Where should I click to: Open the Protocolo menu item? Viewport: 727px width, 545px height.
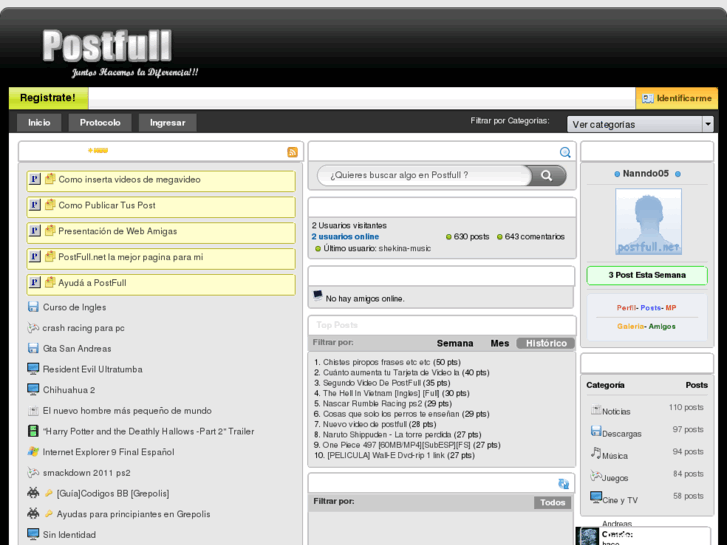pos(100,123)
